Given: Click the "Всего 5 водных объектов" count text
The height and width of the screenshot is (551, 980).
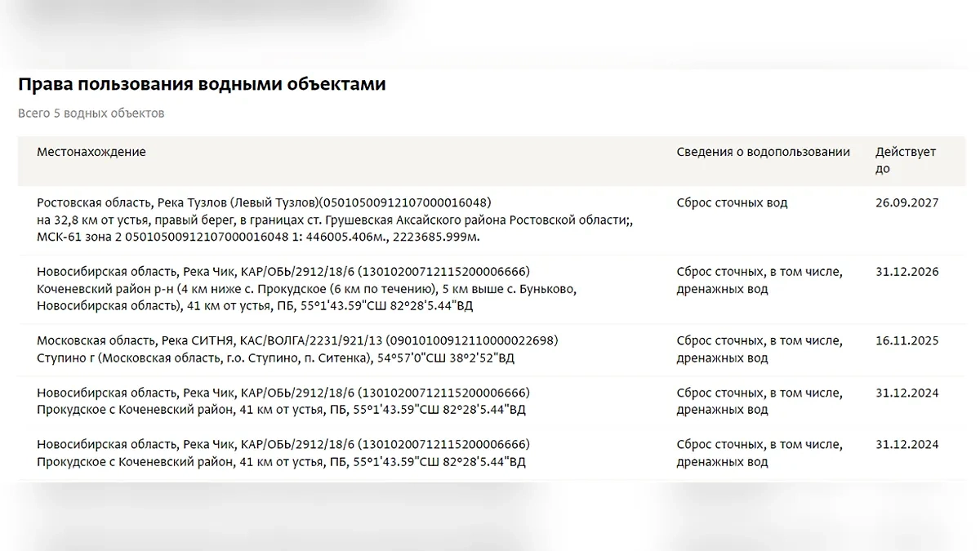Looking at the screenshot, I should point(91,113).
